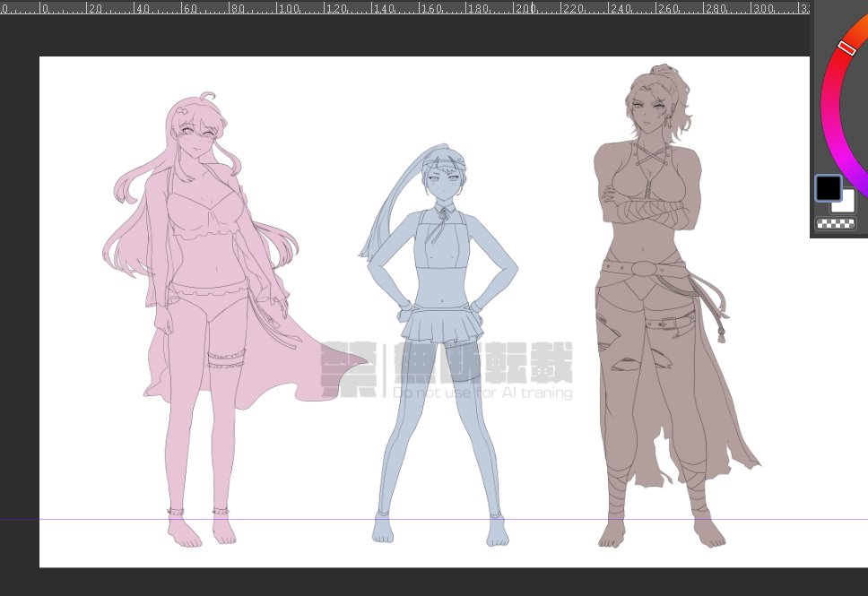
Task: Click the hue ring handle on color wheel
Action: click(x=846, y=48)
